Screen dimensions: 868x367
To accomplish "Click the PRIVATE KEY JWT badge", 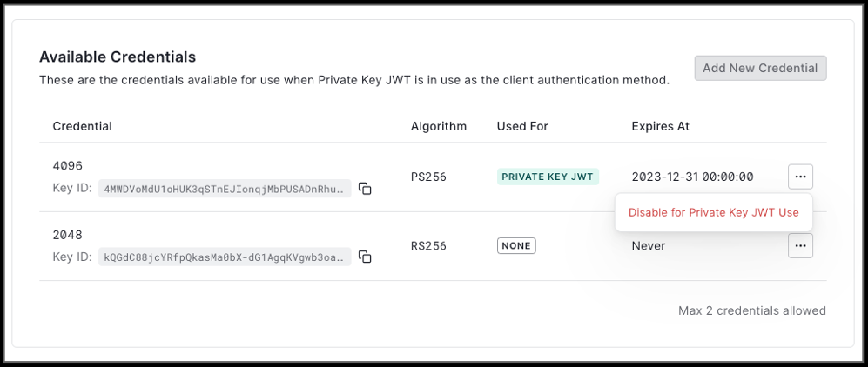I will [548, 177].
